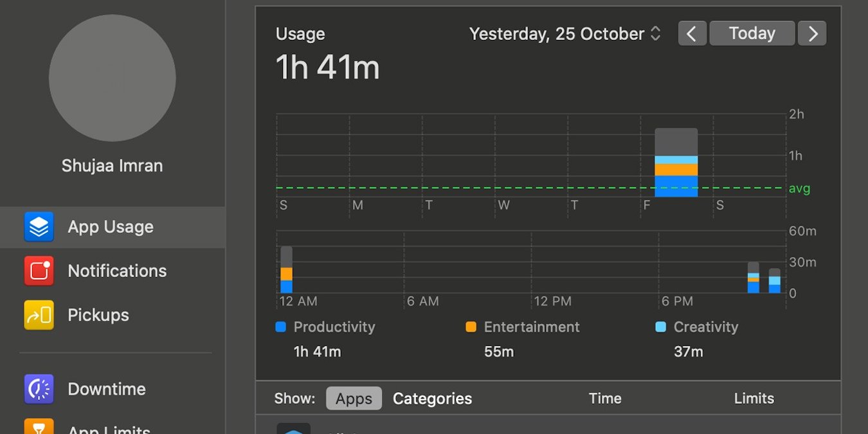Screen dimensions: 868x434
Task: Open the Downtime hourglass icon
Action: pyautogui.click(x=40, y=388)
